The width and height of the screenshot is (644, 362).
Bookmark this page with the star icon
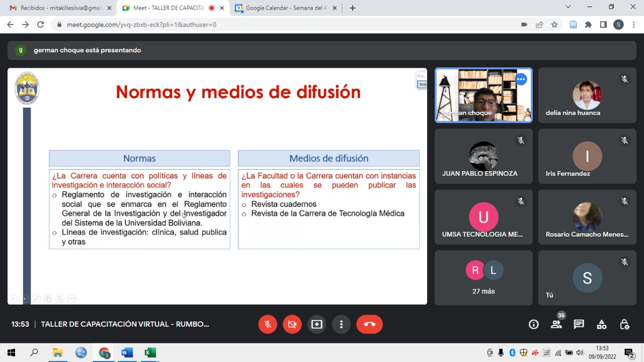coord(554,25)
